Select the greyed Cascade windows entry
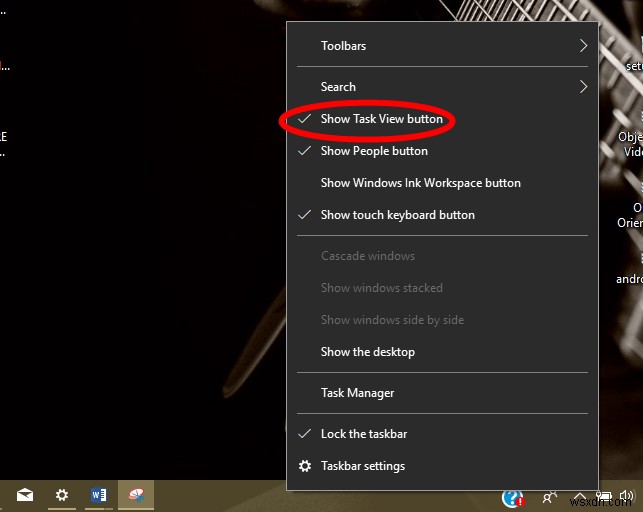Viewport: 643px width, 512px height. pos(442,256)
